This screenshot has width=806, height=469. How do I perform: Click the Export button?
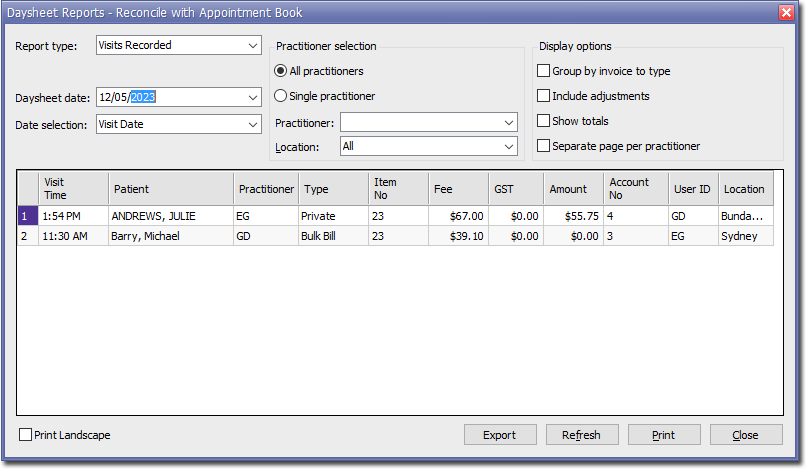500,435
